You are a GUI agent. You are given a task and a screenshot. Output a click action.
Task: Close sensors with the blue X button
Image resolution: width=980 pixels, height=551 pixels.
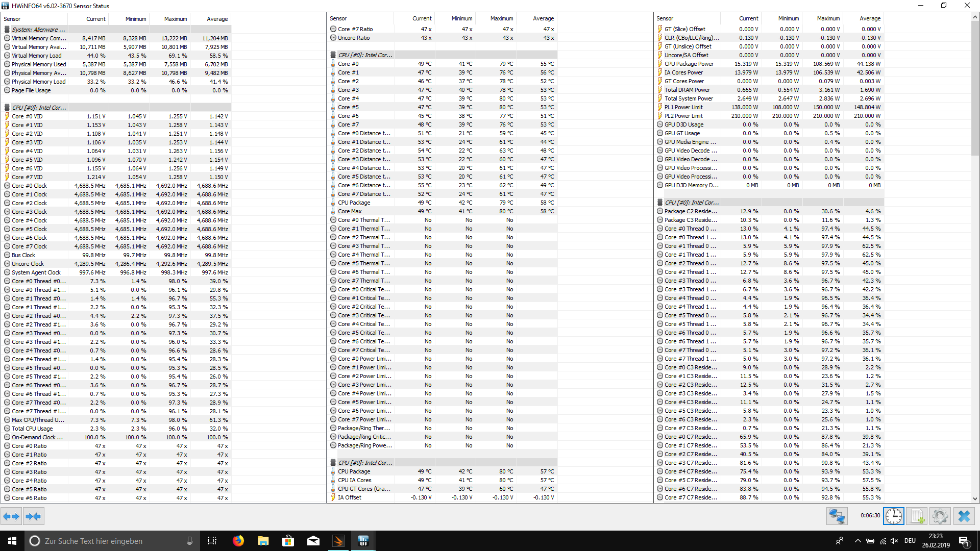pyautogui.click(x=964, y=516)
